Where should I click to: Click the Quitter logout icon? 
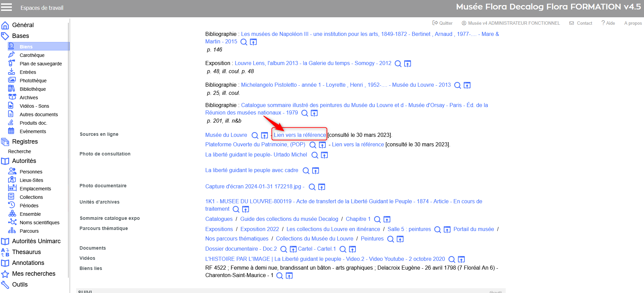coord(435,23)
